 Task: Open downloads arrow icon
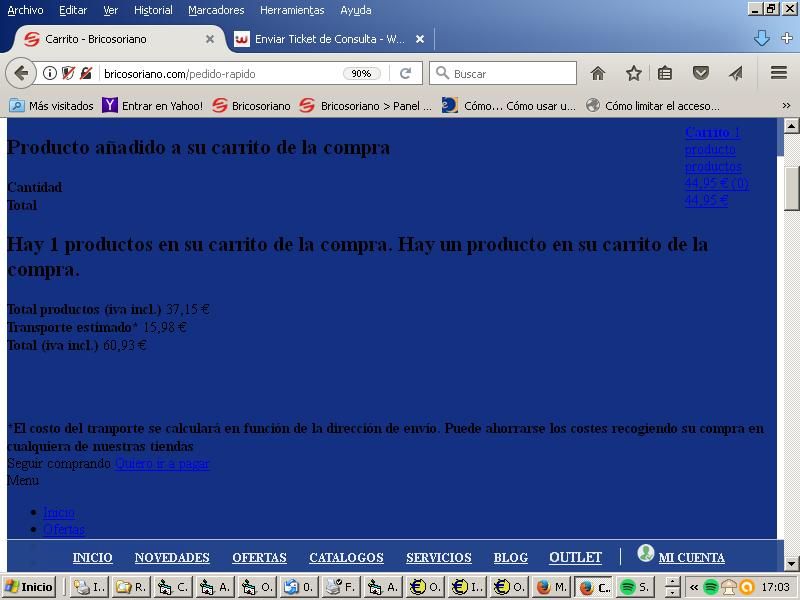click(x=761, y=38)
